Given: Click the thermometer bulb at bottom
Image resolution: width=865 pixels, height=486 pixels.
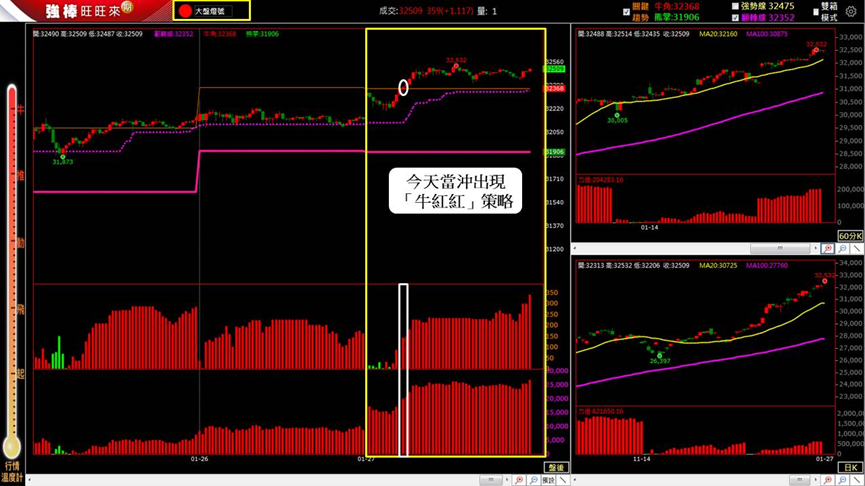Looking at the screenshot, I should pyautogui.click(x=12, y=446).
